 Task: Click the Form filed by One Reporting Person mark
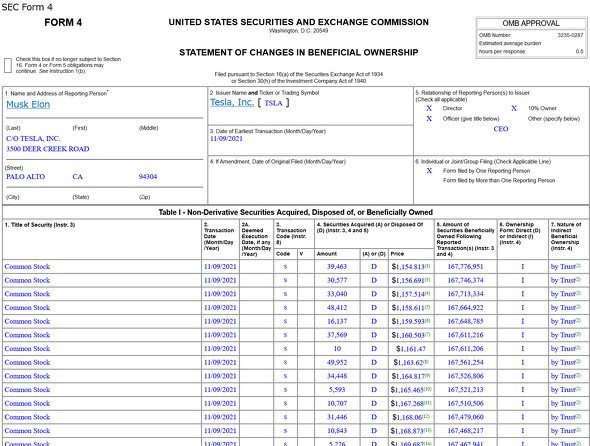(429, 171)
